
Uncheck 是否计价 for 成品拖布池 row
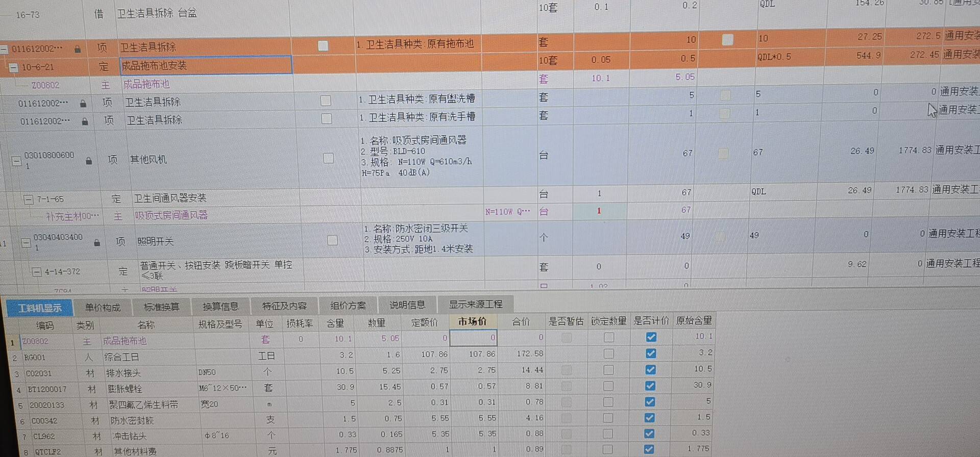click(x=651, y=337)
